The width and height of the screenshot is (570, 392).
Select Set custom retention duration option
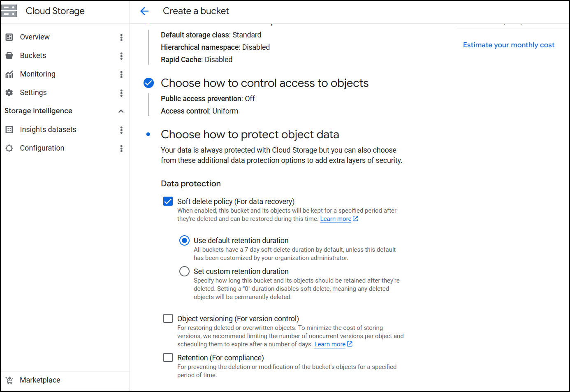(x=184, y=271)
